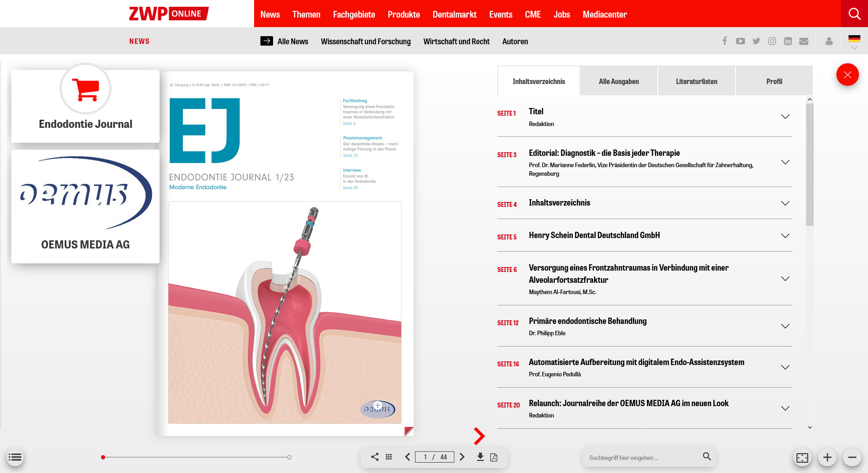Zoom into the e-paper with the plus icon
868x473 pixels.
(827, 457)
